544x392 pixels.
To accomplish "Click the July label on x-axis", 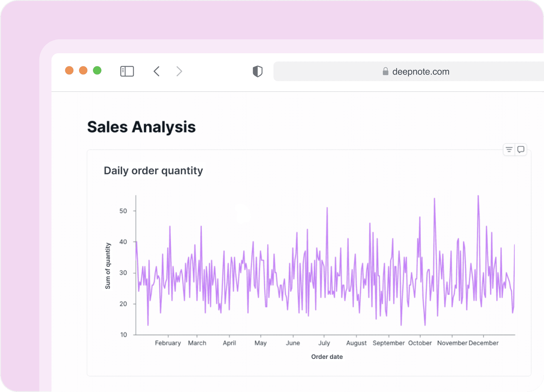I will click(324, 343).
